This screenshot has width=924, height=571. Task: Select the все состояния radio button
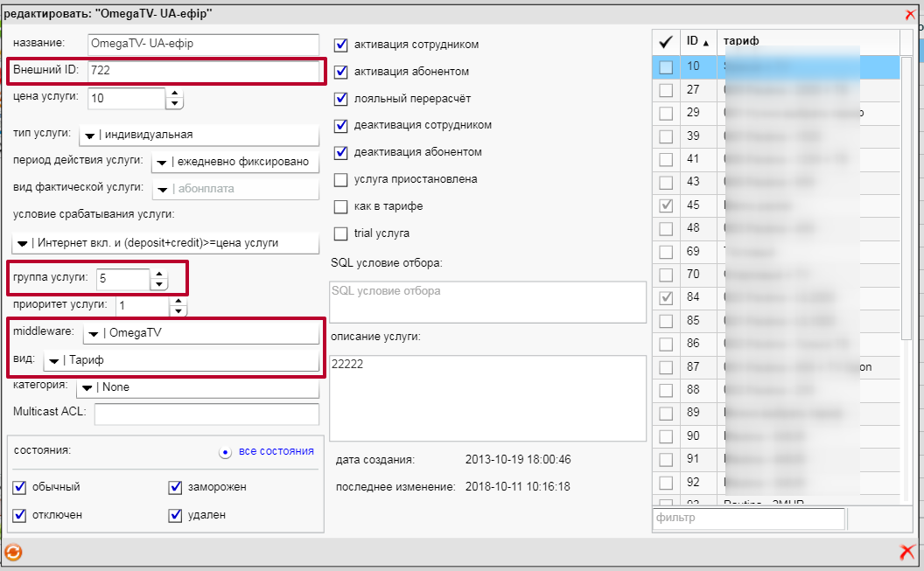coord(225,452)
